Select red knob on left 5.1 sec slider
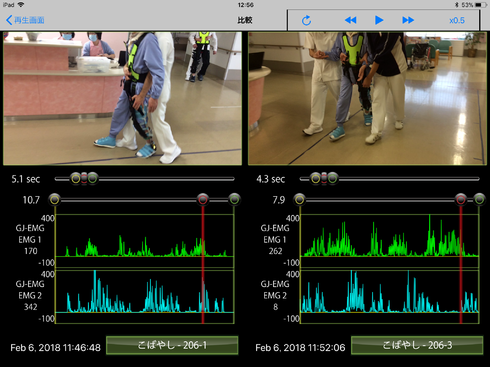 [84, 179]
